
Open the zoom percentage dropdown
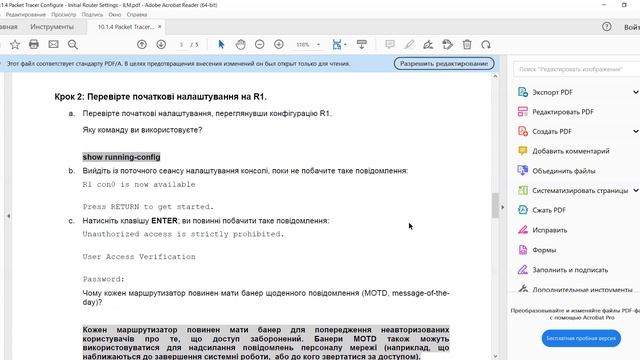tap(318, 45)
